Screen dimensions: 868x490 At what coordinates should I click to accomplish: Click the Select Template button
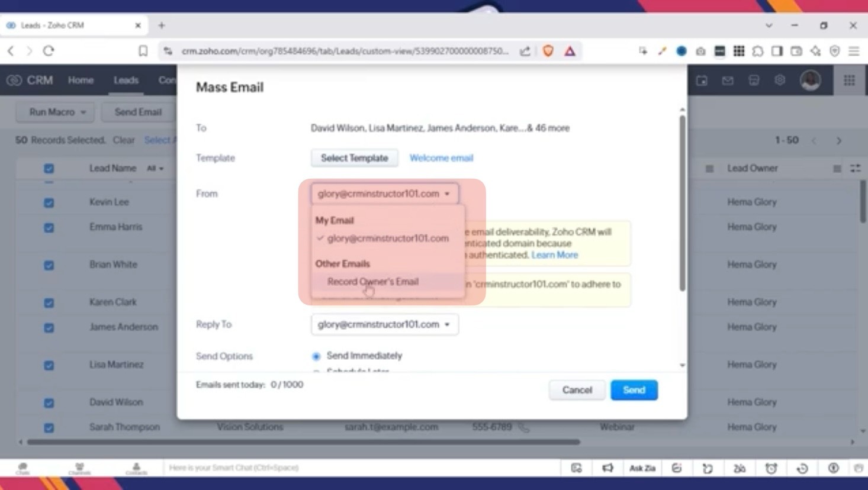pyautogui.click(x=354, y=158)
